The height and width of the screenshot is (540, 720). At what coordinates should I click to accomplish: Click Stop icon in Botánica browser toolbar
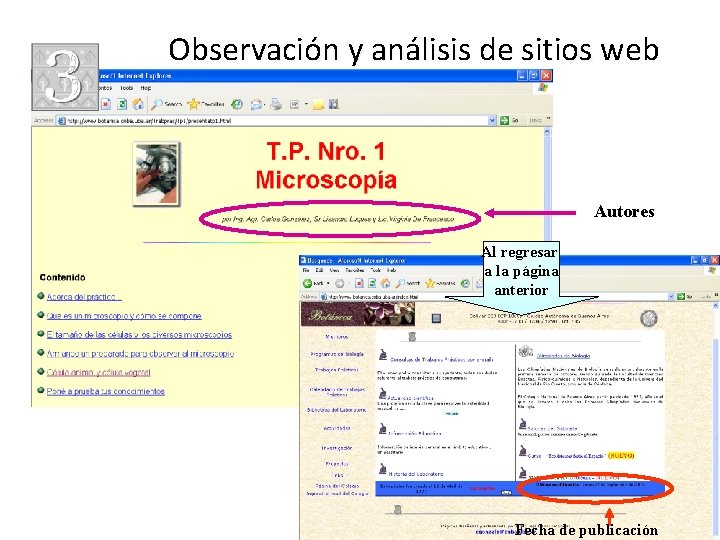pyautogui.click(x=360, y=283)
